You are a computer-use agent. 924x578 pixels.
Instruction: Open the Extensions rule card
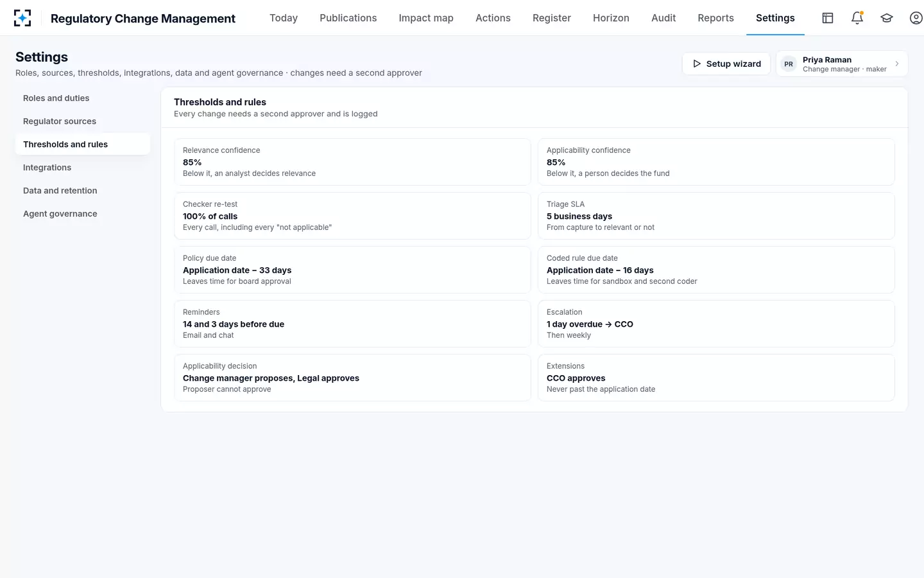pos(716,378)
